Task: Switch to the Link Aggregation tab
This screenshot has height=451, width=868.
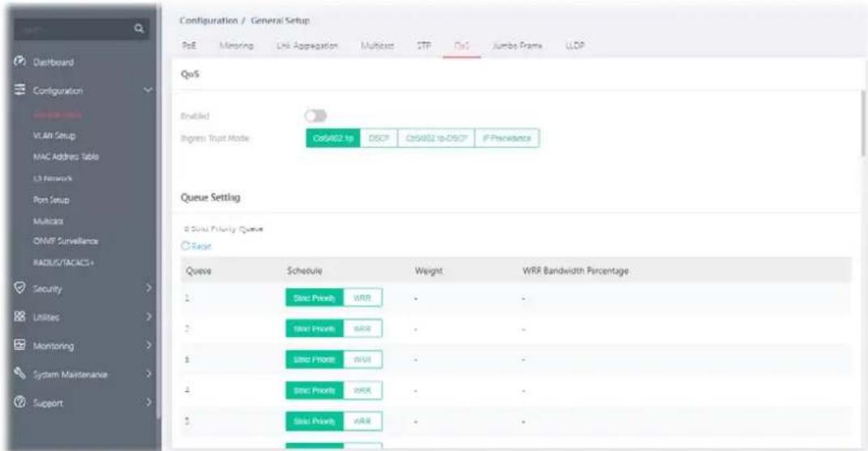Action: click(307, 45)
